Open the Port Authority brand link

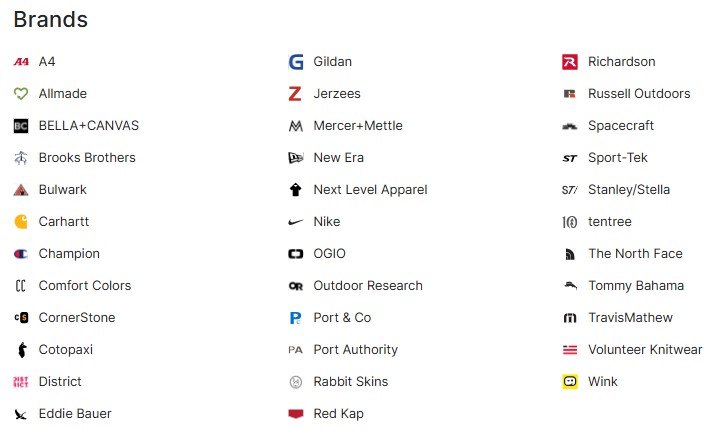tap(355, 350)
